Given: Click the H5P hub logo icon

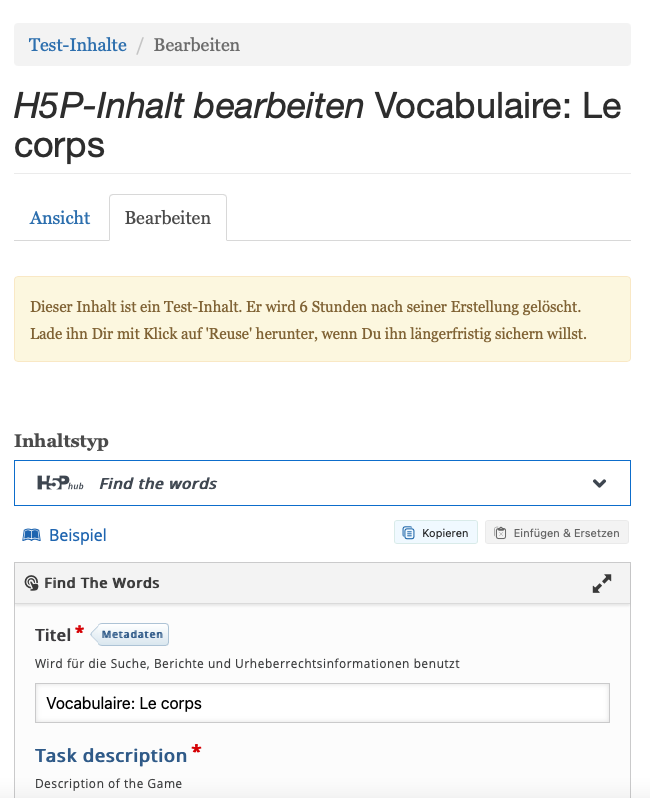Looking at the screenshot, I should click(x=60, y=483).
